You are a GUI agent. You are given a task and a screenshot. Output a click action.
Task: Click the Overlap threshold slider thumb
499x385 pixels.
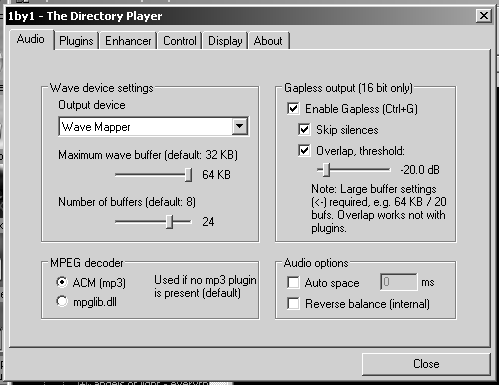327,170
